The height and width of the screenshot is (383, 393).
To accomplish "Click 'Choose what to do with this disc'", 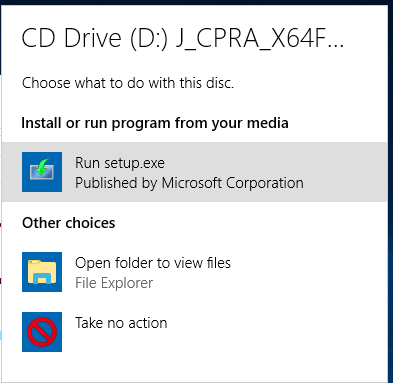I will click(x=128, y=83).
